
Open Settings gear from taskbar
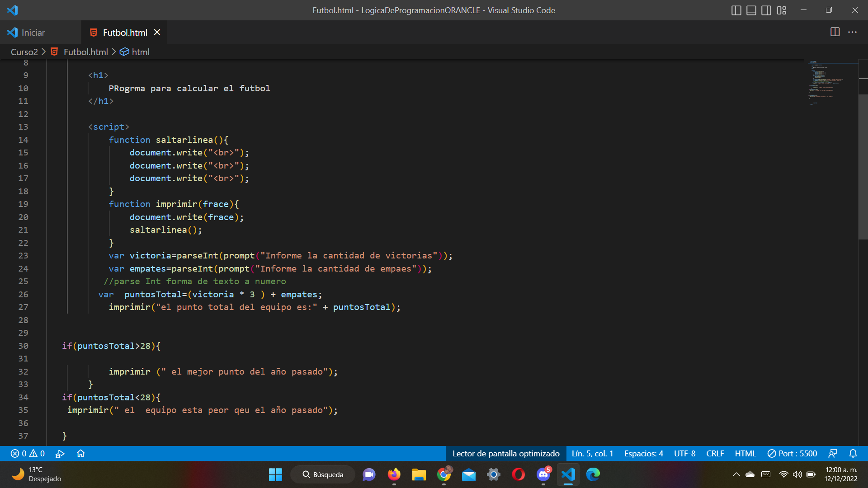click(494, 474)
